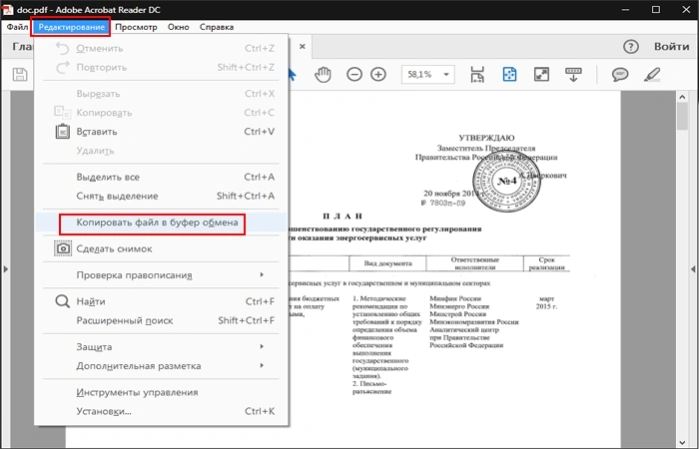Click the save floppy disk icon
Screen dimensions: 699x449
[x=20, y=74]
